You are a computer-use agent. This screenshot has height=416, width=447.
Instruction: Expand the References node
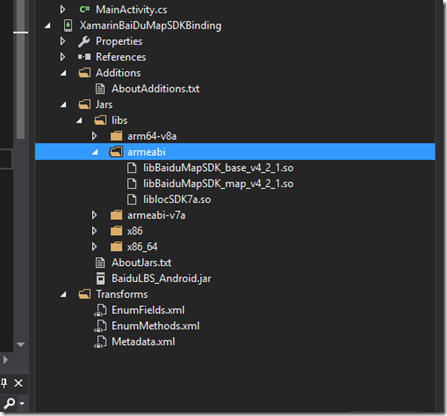[62, 57]
